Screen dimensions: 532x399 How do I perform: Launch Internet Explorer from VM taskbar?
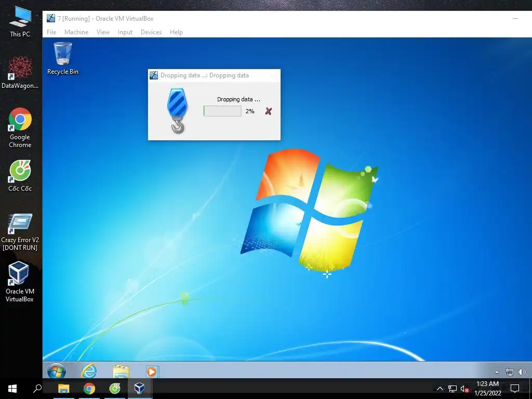(x=89, y=371)
